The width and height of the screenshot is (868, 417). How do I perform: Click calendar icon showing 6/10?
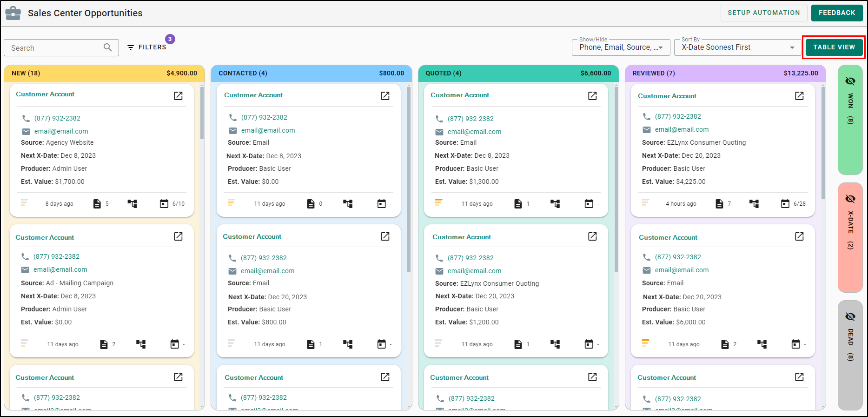click(x=164, y=203)
